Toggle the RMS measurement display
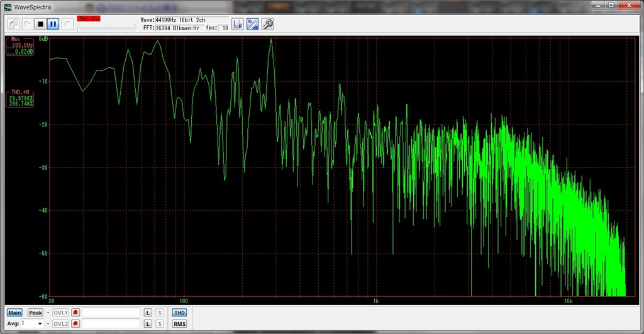The image size is (644, 334). tap(179, 323)
